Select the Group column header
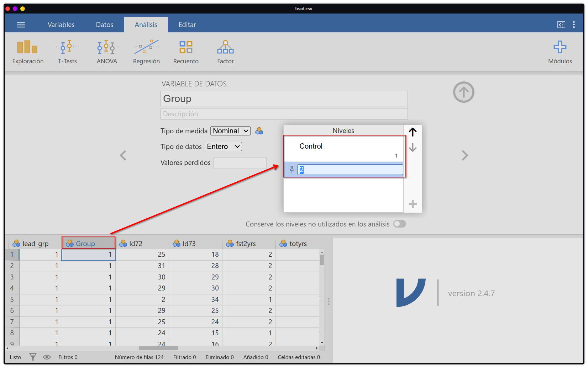The image size is (588, 368). [89, 244]
